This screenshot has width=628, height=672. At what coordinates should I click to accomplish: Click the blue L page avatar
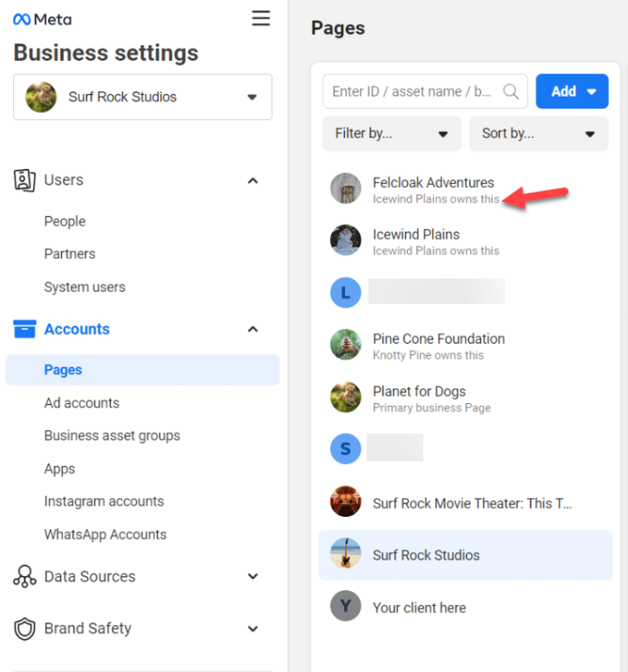[x=345, y=292]
